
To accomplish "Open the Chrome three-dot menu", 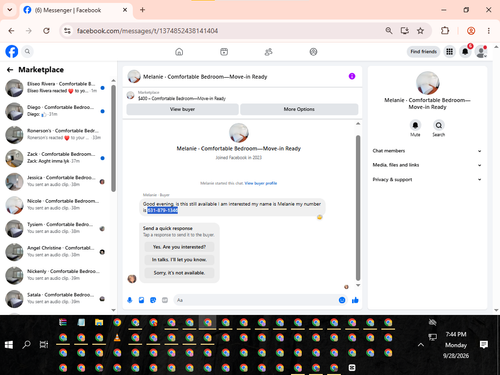I will tap(489, 31).
